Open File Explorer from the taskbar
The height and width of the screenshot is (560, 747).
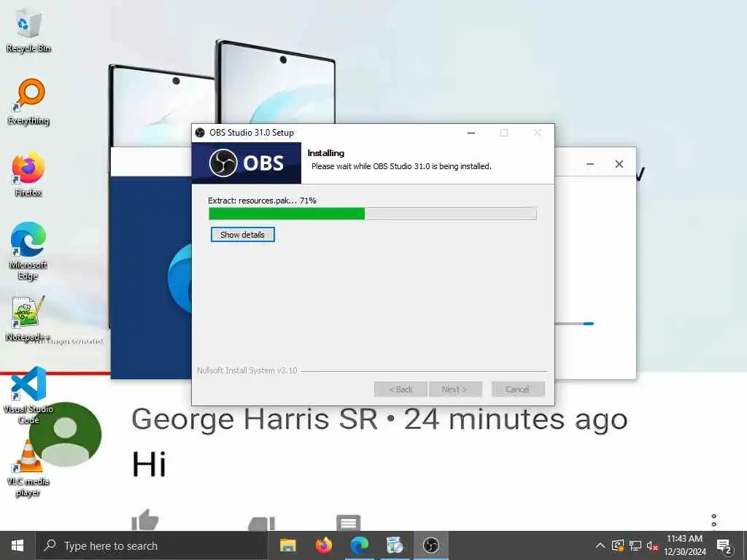[287, 545]
